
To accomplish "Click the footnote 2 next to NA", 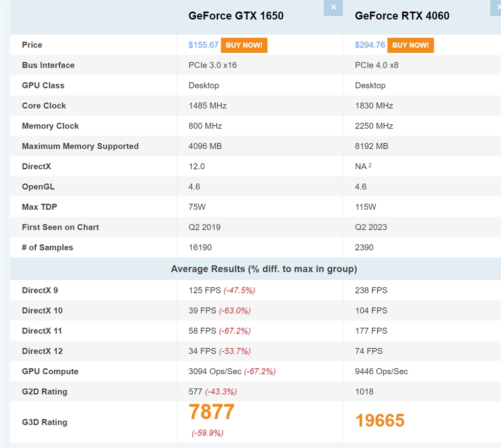I will coord(370,166).
